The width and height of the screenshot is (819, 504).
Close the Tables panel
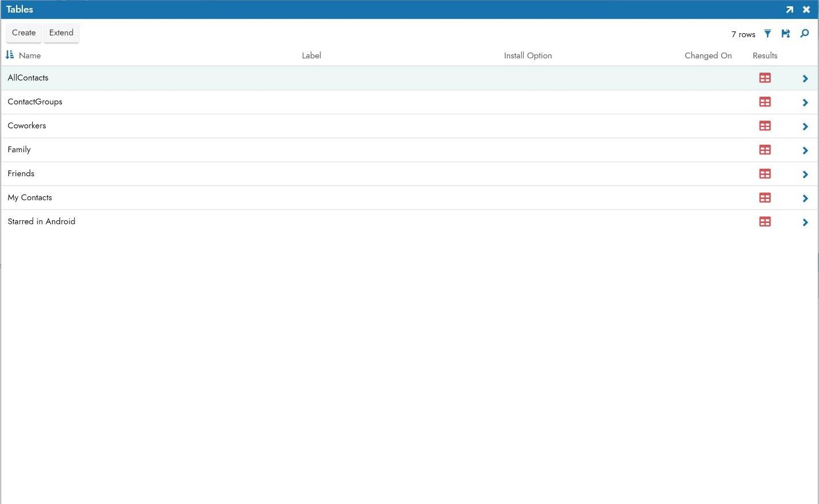(806, 10)
